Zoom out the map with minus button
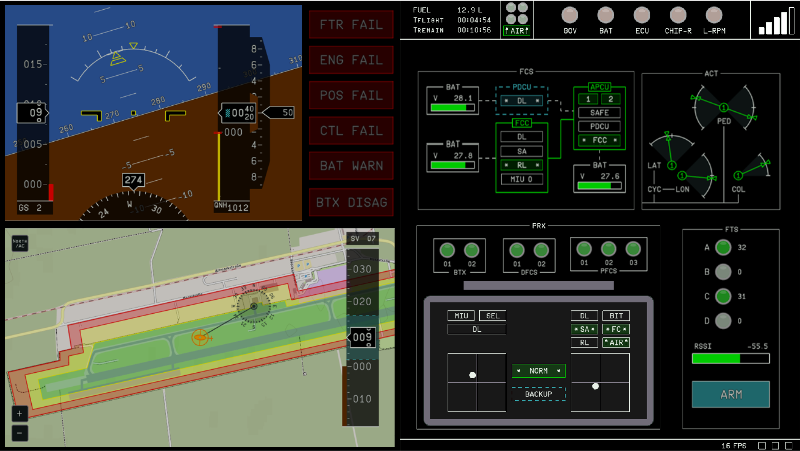The height and width of the screenshot is (451, 800). click(19, 432)
